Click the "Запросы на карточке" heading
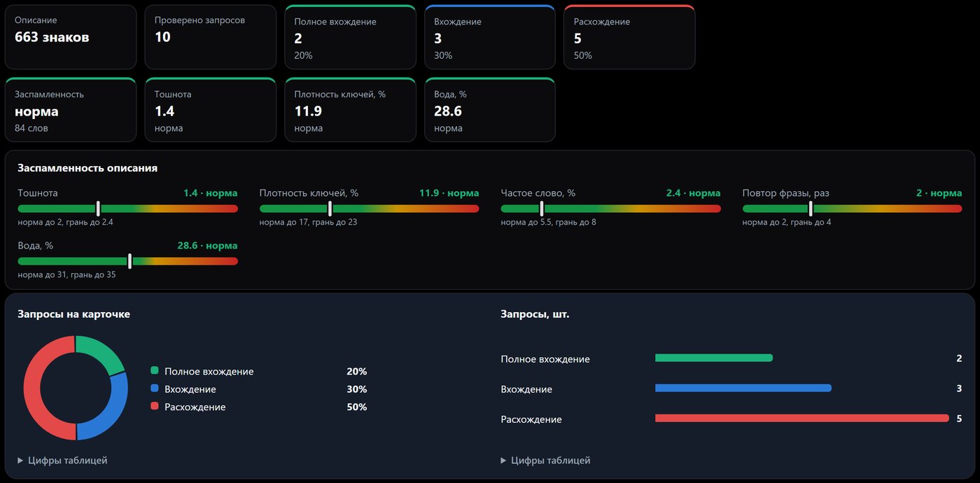 [x=73, y=314]
